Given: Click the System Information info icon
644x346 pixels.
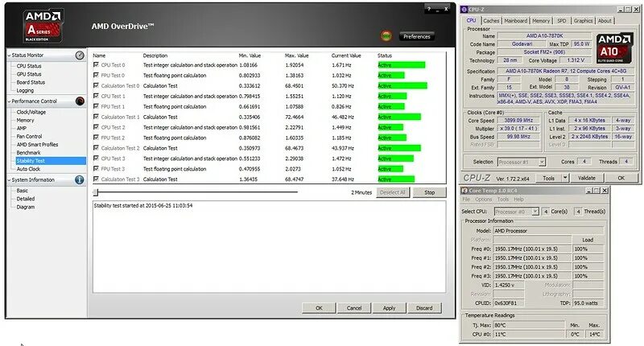Looking at the screenshot, I should 80,179.
